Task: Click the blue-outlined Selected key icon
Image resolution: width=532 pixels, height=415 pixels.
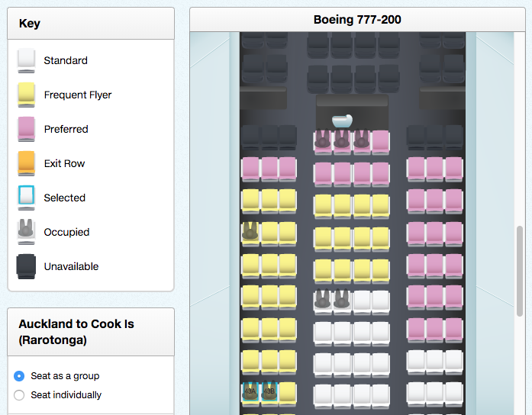Action: tap(26, 198)
